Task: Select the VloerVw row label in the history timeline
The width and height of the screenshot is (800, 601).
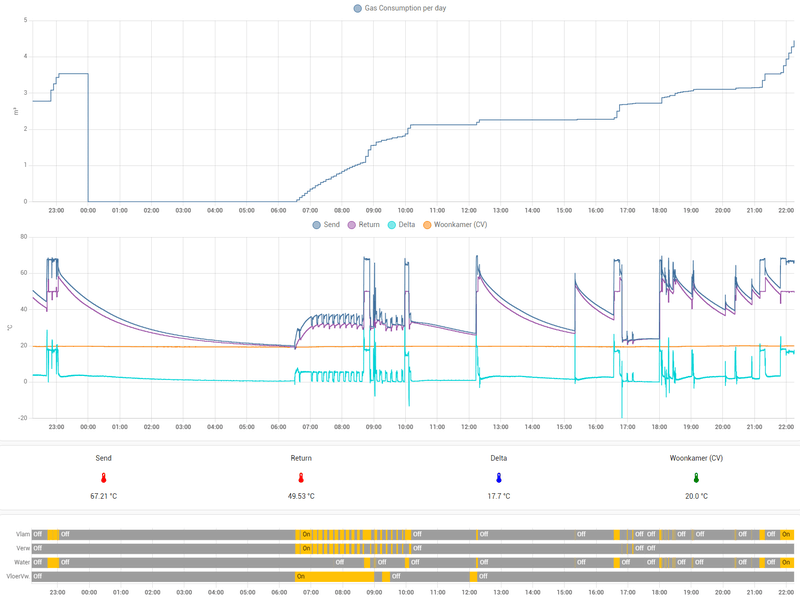Action: (18, 577)
